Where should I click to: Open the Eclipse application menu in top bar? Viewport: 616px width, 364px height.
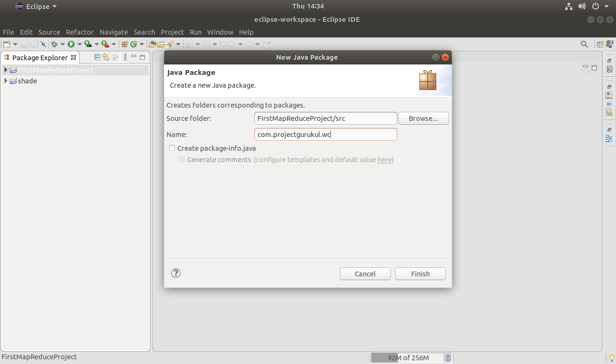point(36,7)
